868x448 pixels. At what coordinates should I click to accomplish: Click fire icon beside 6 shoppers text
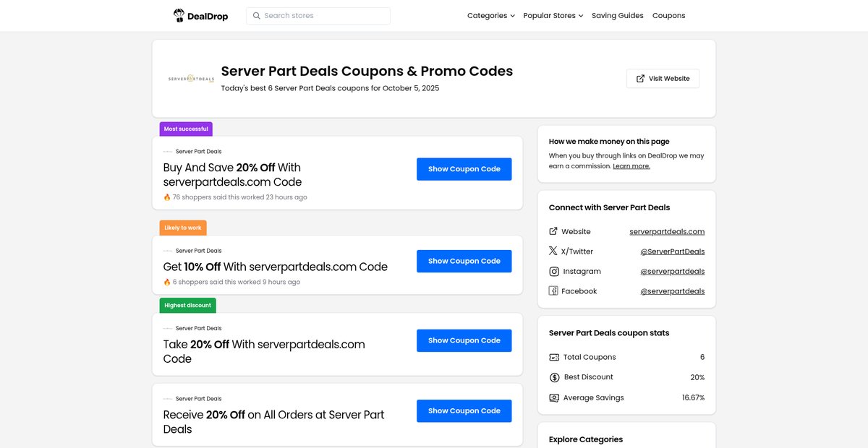[x=167, y=282]
